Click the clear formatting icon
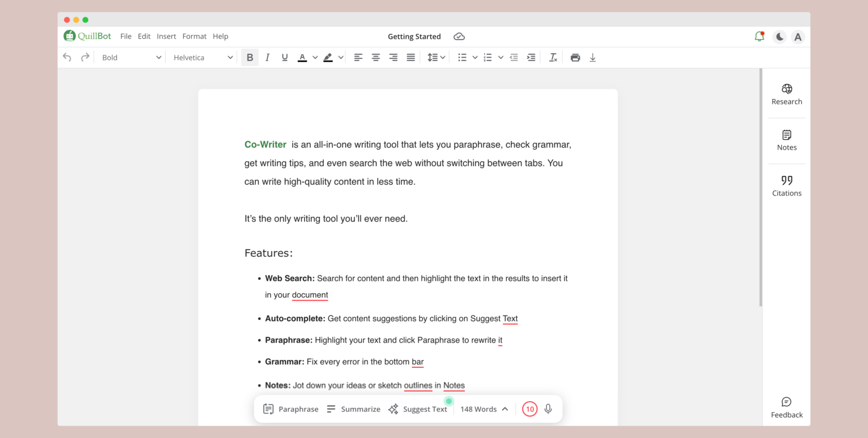 click(553, 58)
